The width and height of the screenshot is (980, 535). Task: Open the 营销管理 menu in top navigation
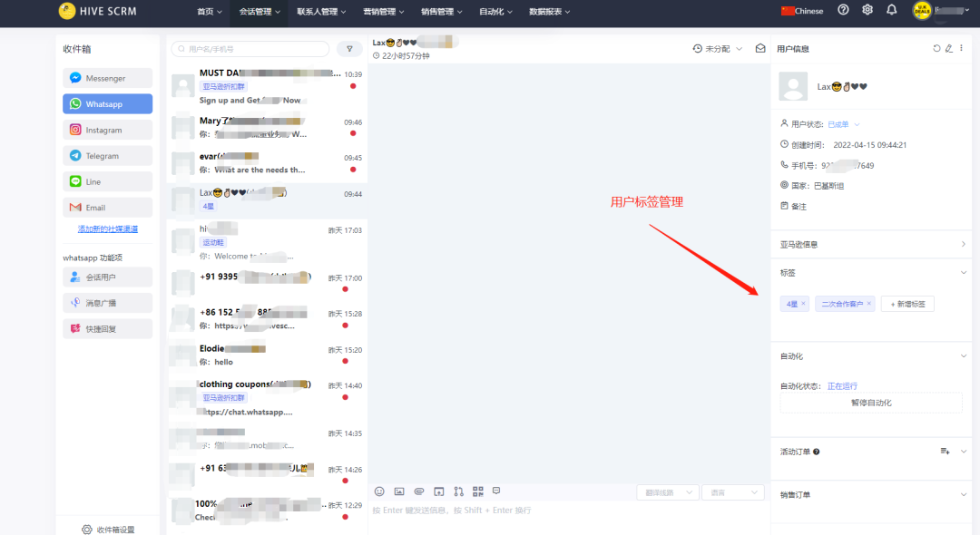click(x=382, y=12)
